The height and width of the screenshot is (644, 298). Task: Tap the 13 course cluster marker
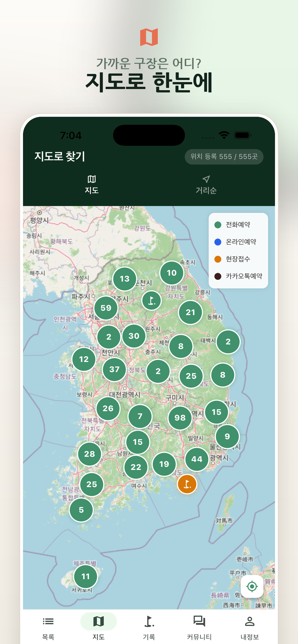click(x=125, y=279)
